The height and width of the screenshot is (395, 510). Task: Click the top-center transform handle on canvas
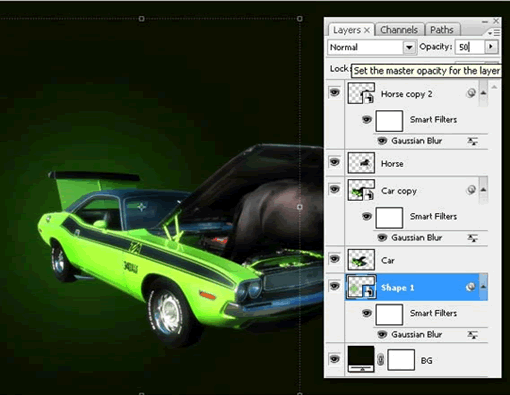point(141,19)
